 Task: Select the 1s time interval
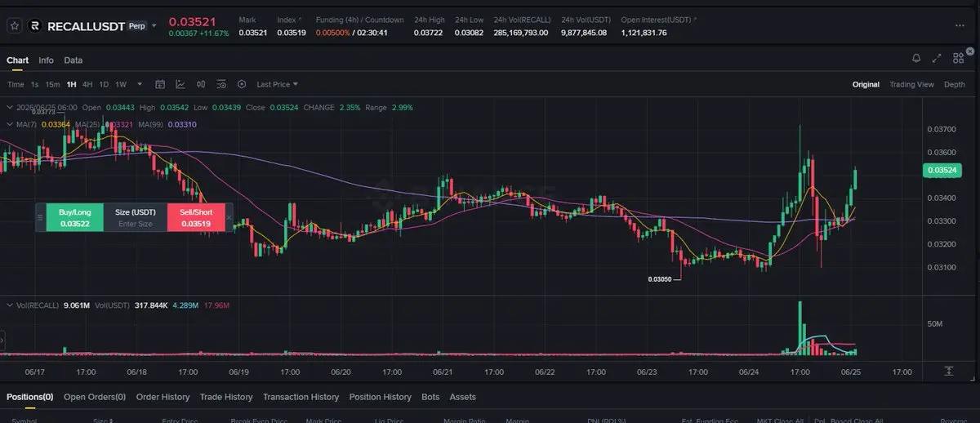[x=34, y=84]
